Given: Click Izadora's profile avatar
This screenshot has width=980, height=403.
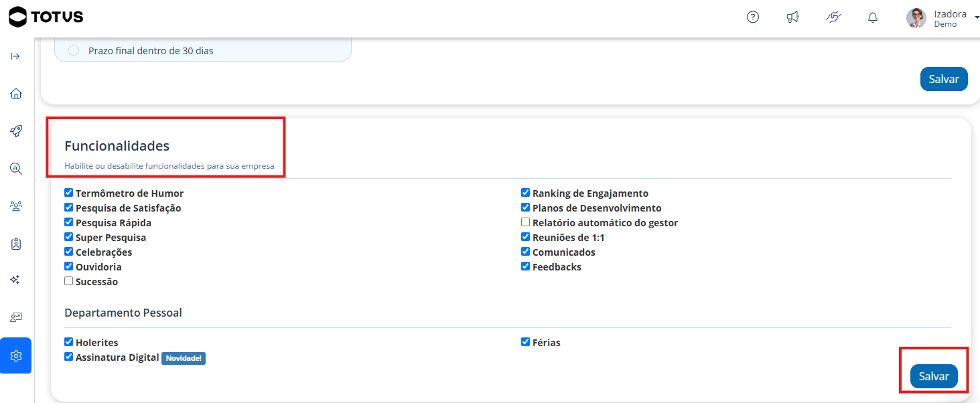Looking at the screenshot, I should (x=916, y=18).
